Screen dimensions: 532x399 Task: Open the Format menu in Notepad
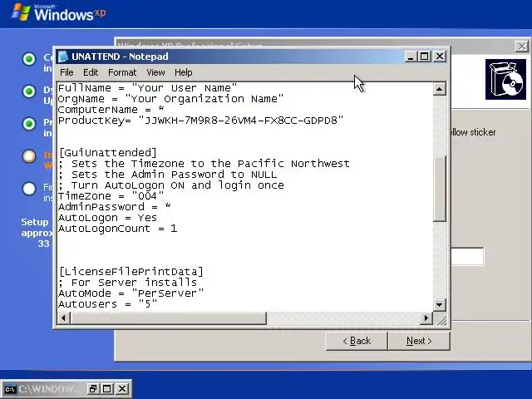[122, 72]
